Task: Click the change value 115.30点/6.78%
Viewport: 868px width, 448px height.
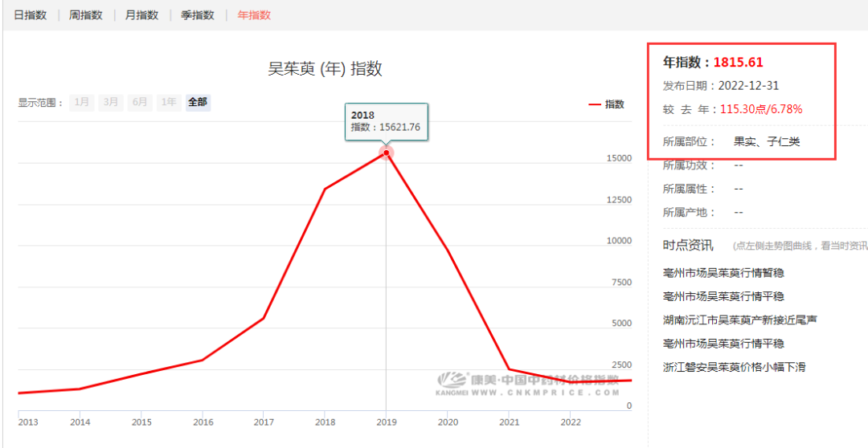Action: (761, 109)
